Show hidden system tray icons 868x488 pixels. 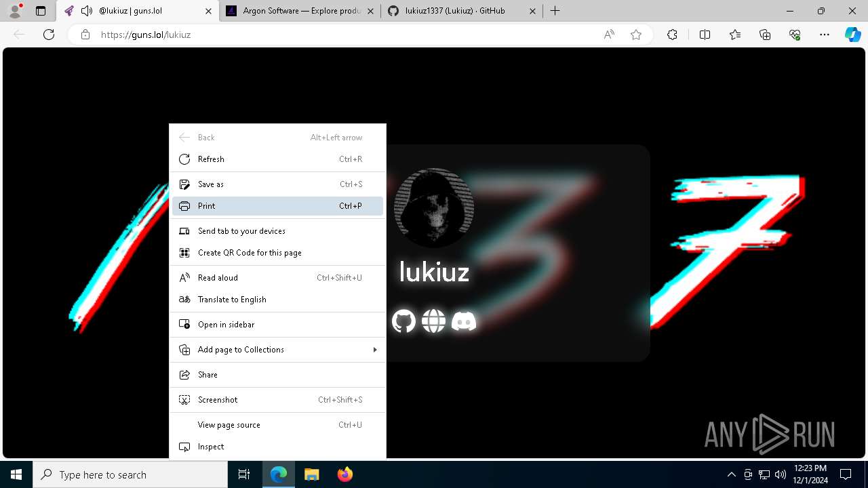pos(732,474)
